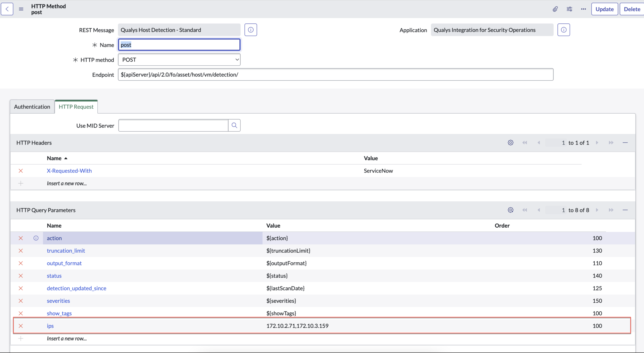Select the HTTP Request tab
644x353 pixels.
coord(76,107)
